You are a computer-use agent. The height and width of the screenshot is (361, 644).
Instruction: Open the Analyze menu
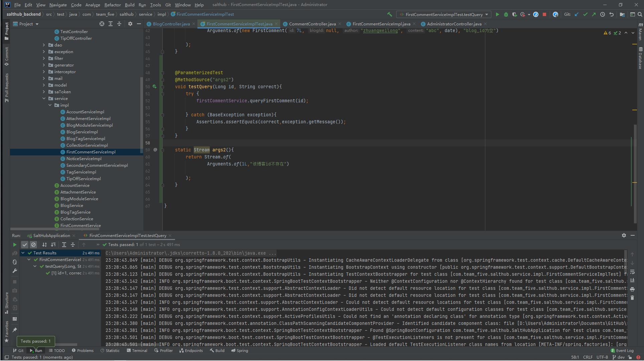(93, 5)
